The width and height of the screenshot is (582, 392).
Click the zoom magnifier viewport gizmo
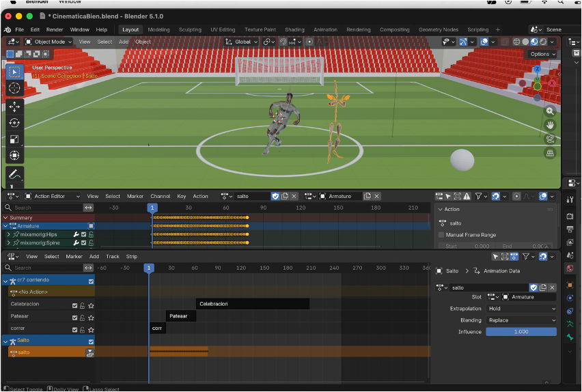coord(550,111)
